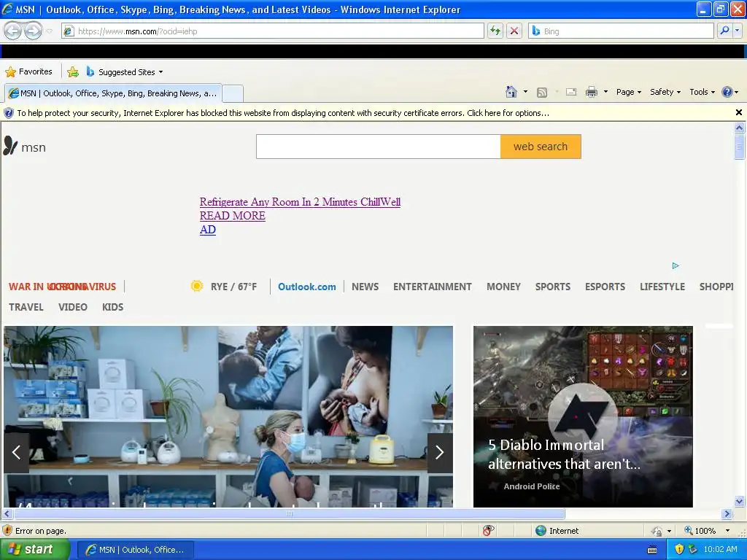Open the 100% zoom level control
This screenshot has width=747, height=560.
700,531
